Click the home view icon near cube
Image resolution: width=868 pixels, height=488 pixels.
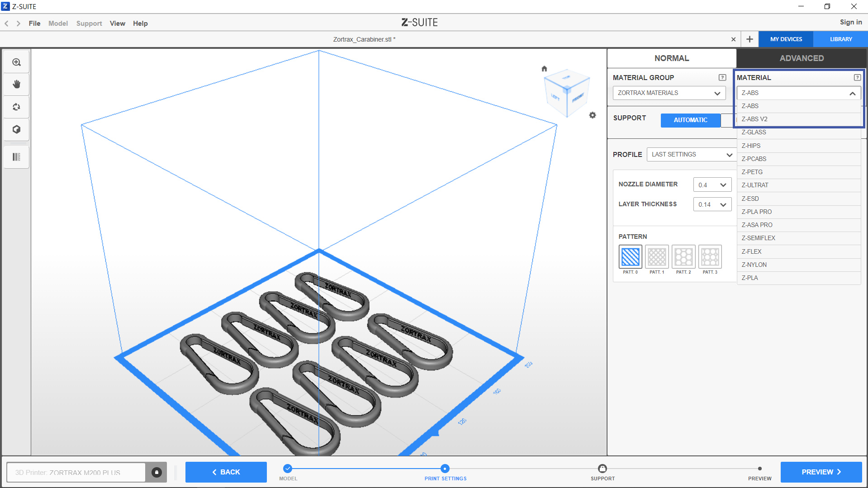544,69
